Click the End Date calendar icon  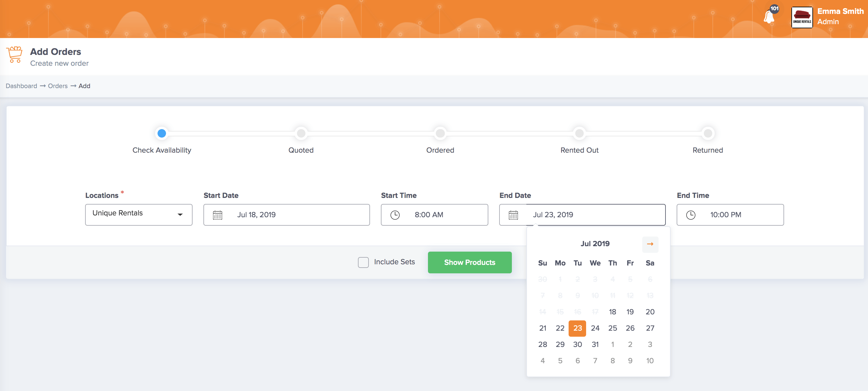[x=513, y=215]
